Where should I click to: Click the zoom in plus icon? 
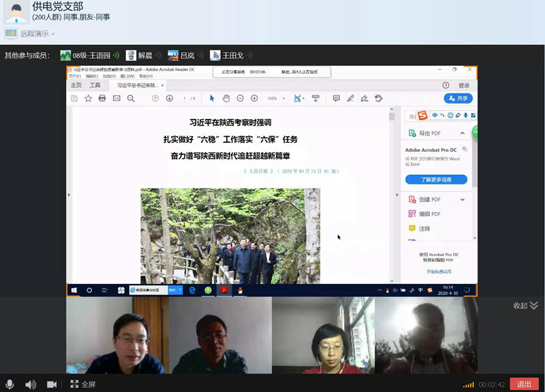(x=254, y=99)
